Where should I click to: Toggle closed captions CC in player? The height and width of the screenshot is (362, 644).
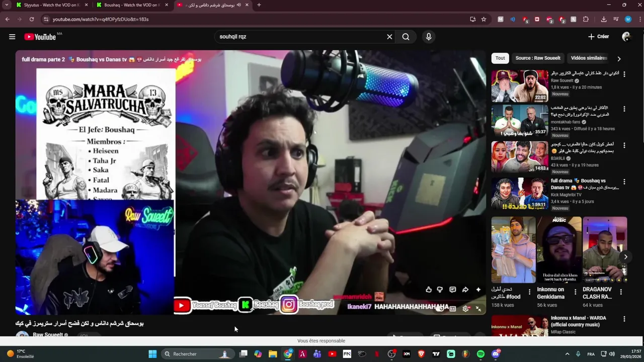tap(453, 309)
